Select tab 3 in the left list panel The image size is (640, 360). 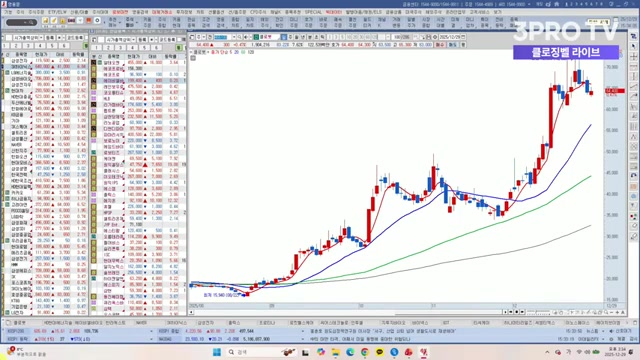(x=28, y=45)
